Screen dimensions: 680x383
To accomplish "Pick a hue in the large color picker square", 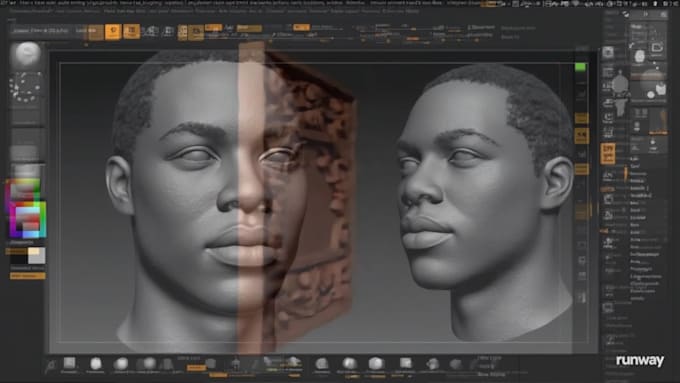I will click(28, 219).
